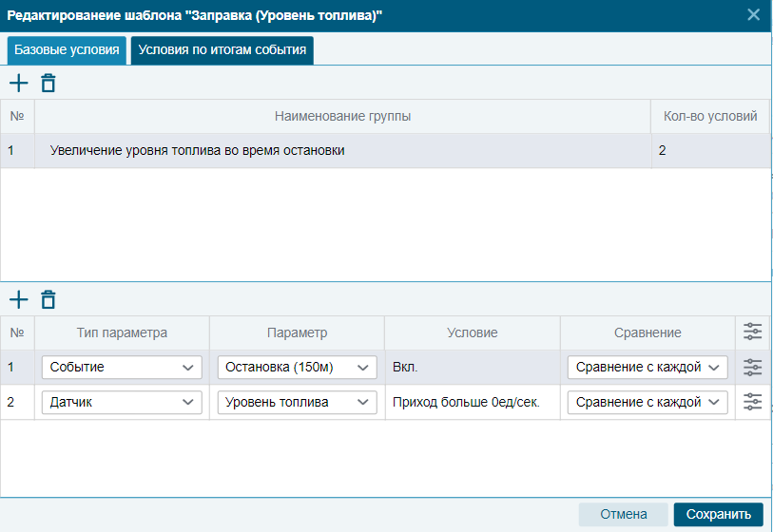Open the Остановка (150м) parameter dropdown

click(x=298, y=368)
